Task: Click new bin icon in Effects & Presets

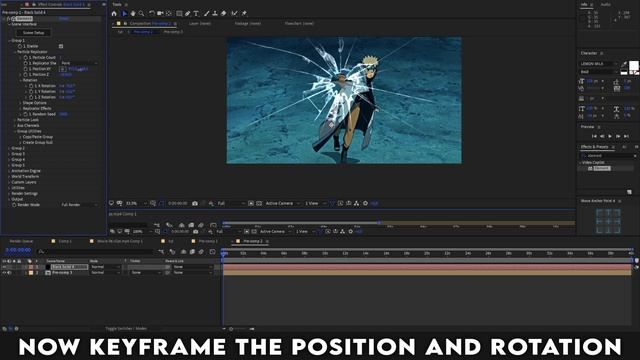Action: pyautogui.click(x=629, y=192)
